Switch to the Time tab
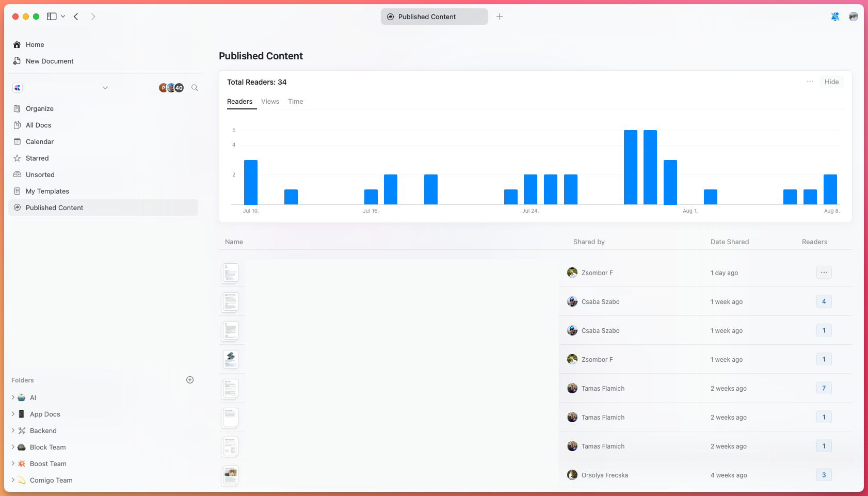This screenshot has width=868, height=496. [x=295, y=101]
